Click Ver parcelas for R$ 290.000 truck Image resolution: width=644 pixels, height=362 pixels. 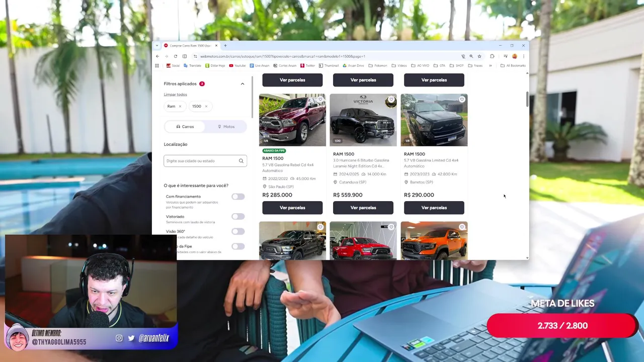pyautogui.click(x=434, y=208)
